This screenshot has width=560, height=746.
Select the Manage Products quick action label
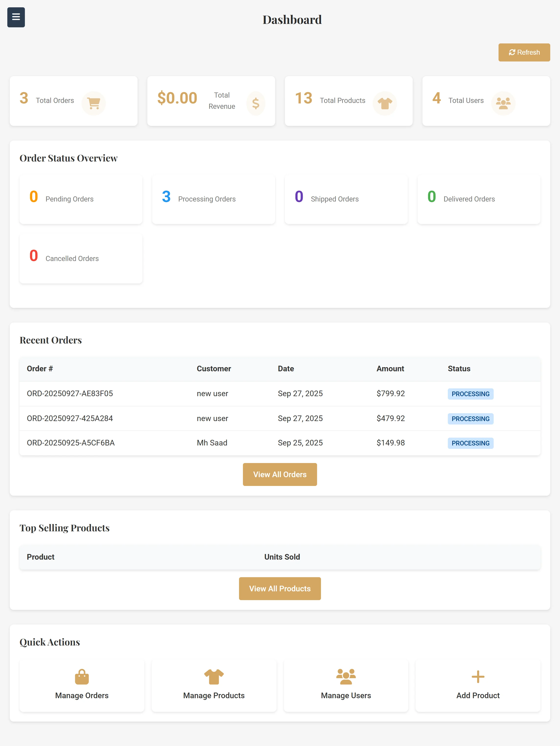click(x=214, y=696)
